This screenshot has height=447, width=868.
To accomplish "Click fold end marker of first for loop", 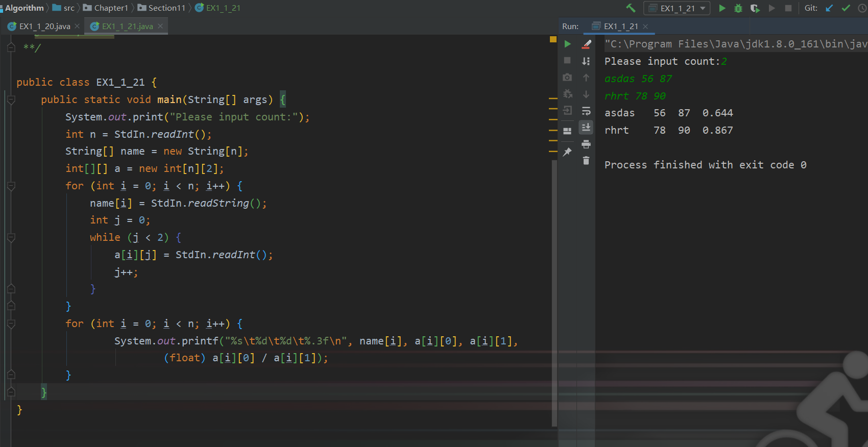I will pyautogui.click(x=11, y=306).
